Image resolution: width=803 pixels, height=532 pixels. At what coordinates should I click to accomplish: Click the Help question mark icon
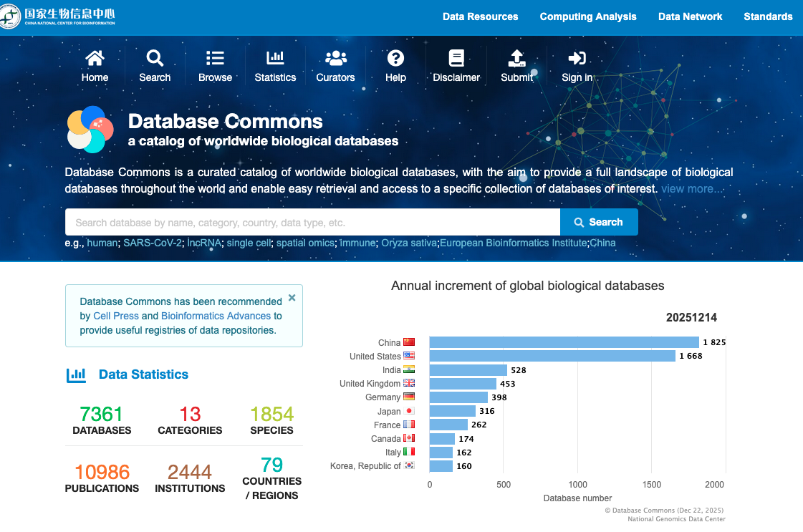[x=395, y=58]
